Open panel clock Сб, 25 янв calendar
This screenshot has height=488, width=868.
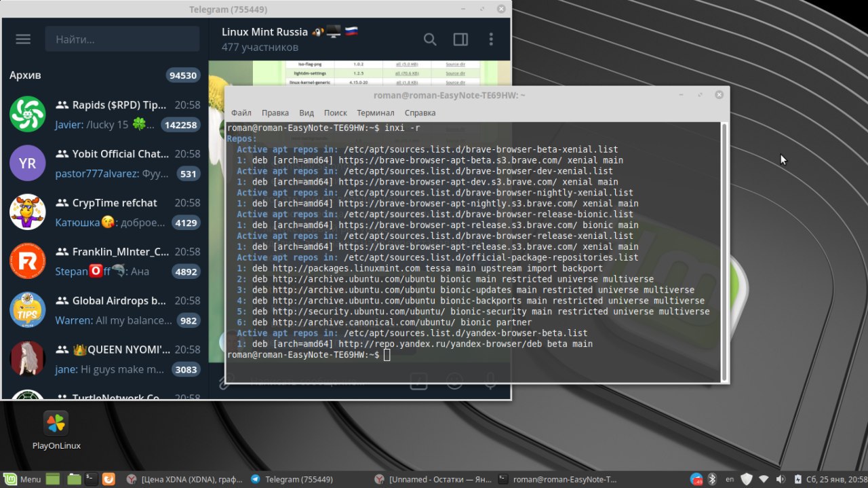[x=835, y=479]
